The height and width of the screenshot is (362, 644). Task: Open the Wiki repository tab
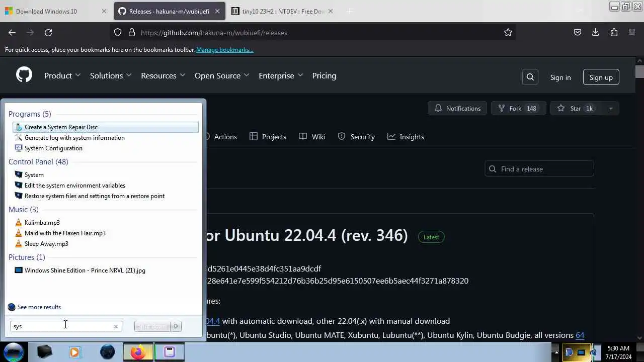click(x=312, y=137)
